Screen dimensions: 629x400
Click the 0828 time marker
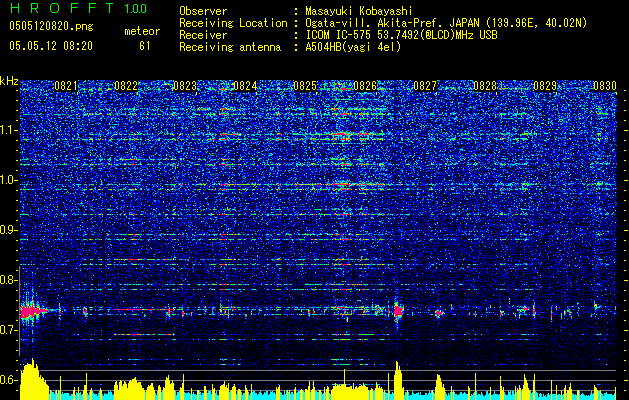click(485, 86)
